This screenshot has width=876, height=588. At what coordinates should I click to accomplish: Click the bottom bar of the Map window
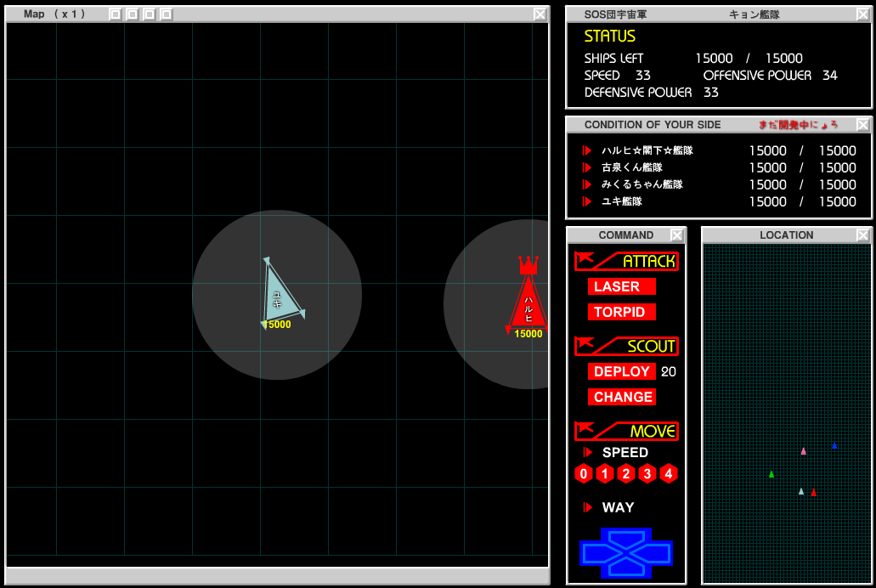pos(277,576)
